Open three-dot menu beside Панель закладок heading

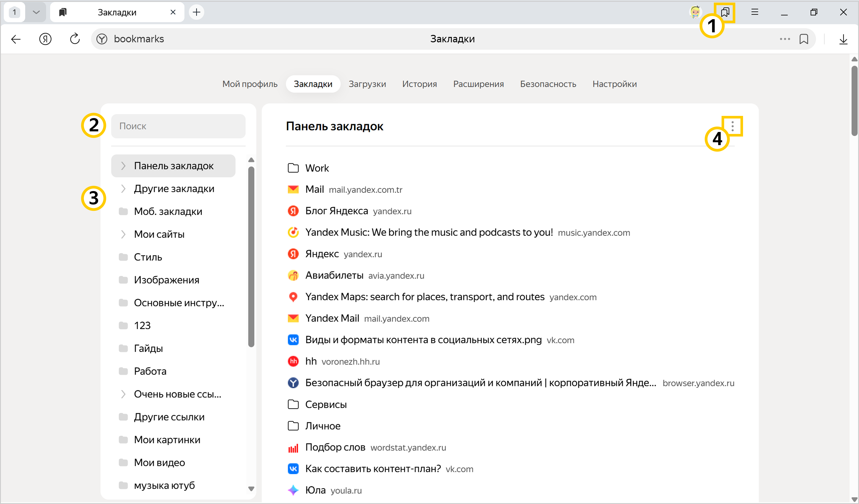click(732, 126)
